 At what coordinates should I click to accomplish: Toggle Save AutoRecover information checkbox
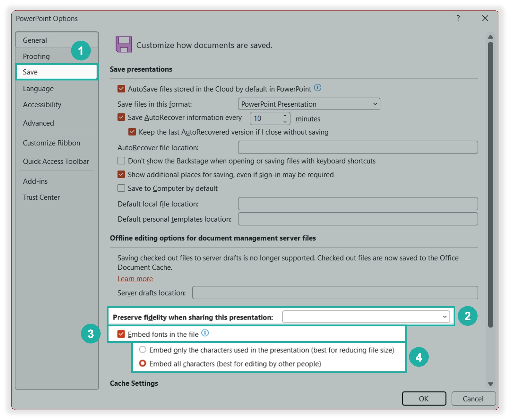click(121, 117)
